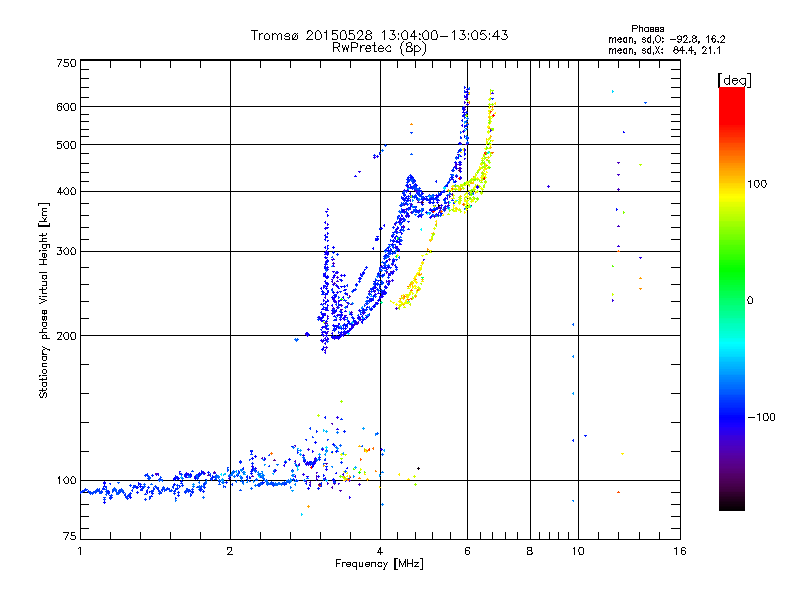Viewport: 800px width, 600px height.
Task: Click the x-axis '10' tick label
Action: 578,551
